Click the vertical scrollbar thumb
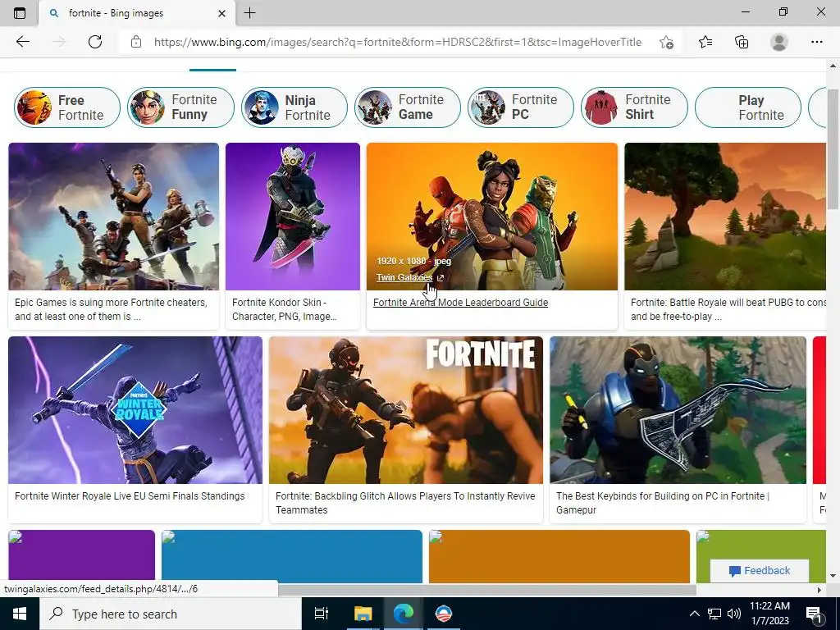 point(833,150)
